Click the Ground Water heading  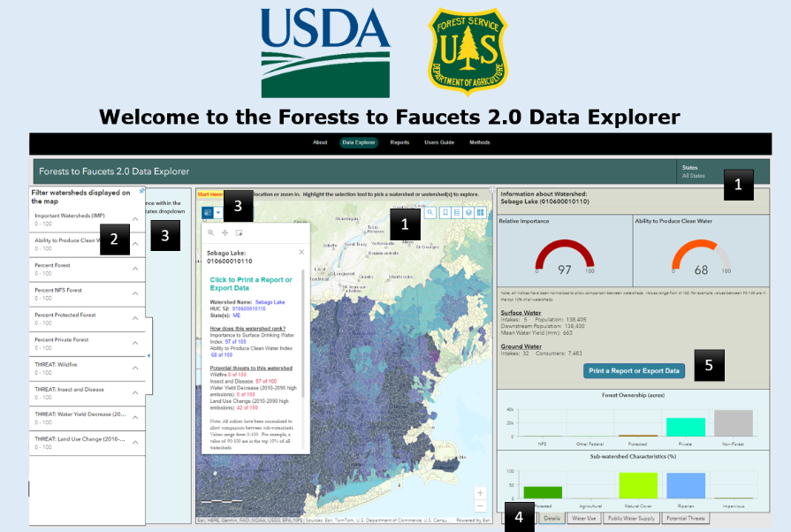click(x=521, y=346)
